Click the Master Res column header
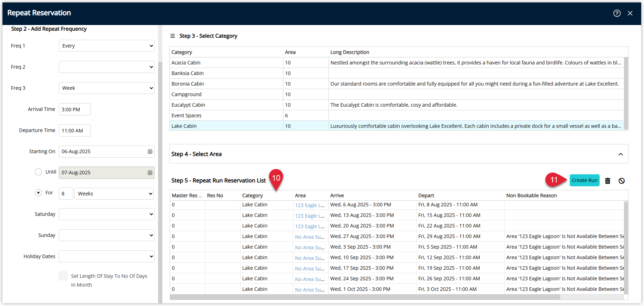 187,195
